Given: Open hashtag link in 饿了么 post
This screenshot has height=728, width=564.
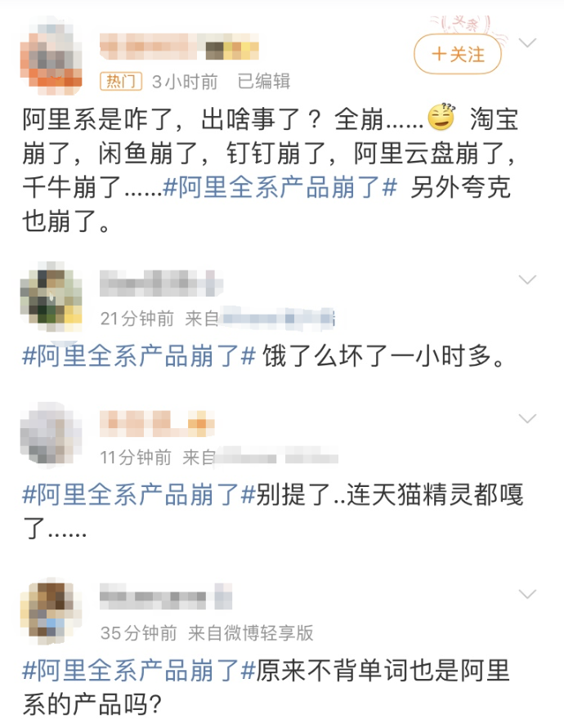Looking at the screenshot, I should point(139,356).
